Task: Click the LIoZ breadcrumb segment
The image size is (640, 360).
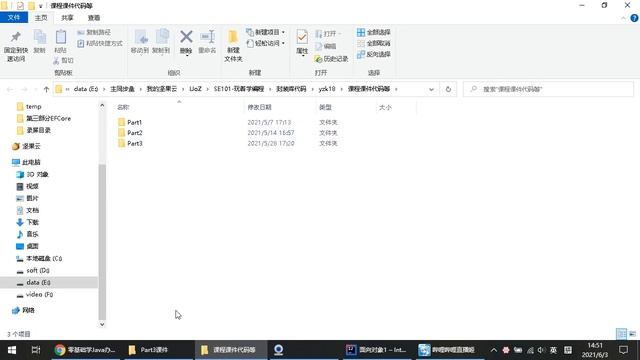Action: (x=196, y=89)
